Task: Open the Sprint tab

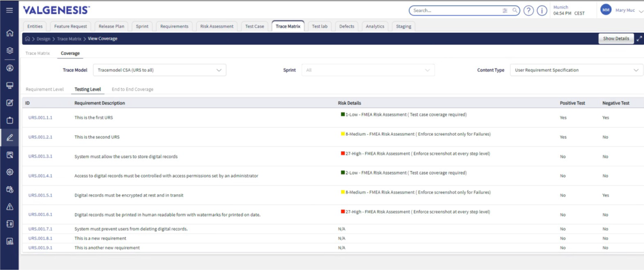Action: tap(142, 26)
